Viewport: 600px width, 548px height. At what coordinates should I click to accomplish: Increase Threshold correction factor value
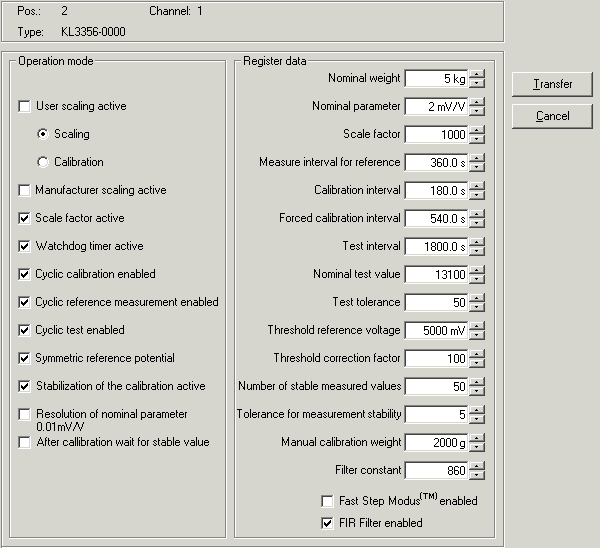477,354
